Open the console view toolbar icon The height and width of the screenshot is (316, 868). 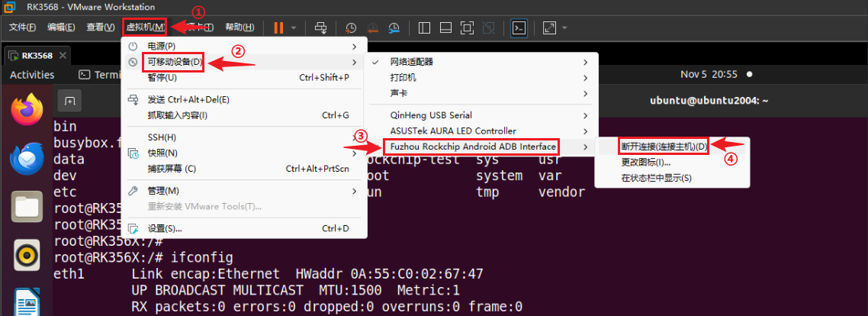pyautogui.click(x=519, y=28)
